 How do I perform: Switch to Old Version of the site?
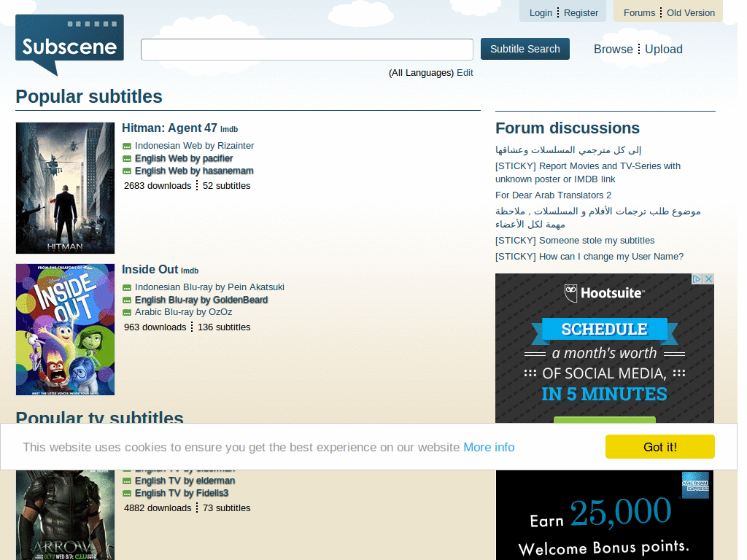[691, 13]
